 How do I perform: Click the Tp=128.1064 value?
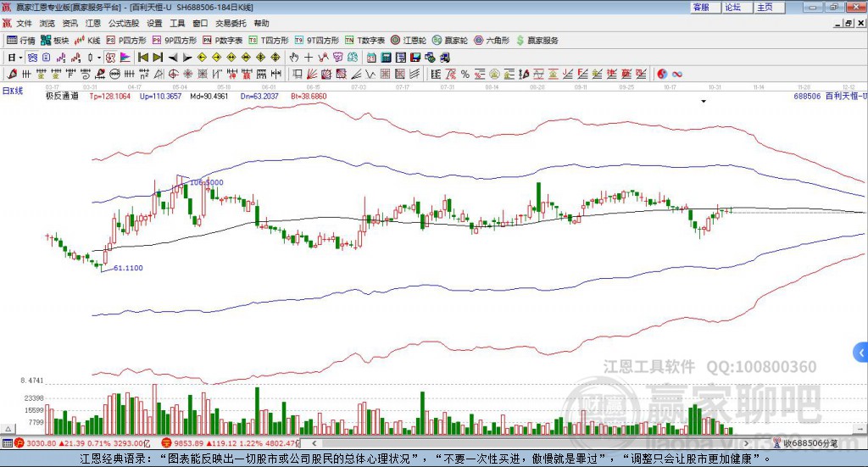coord(110,96)
